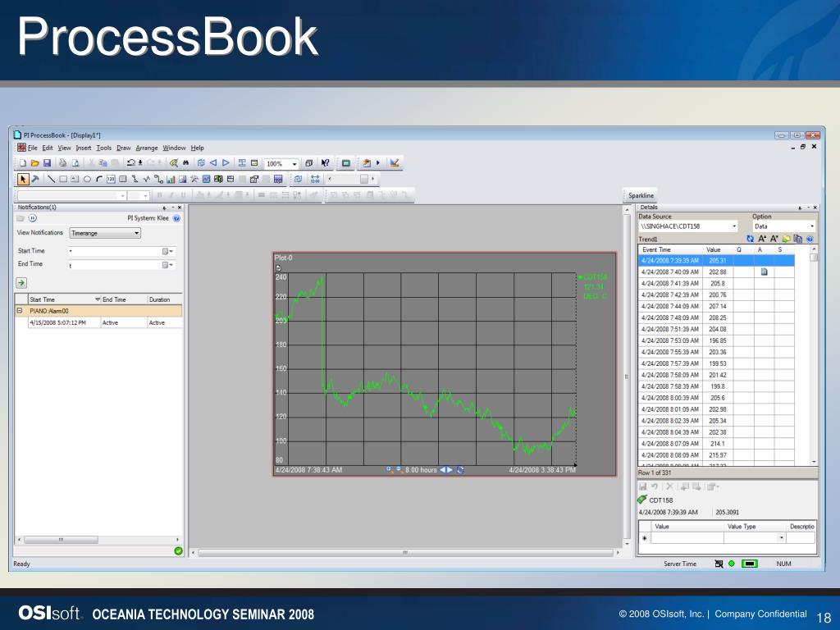Select the Ellipse drawing tool
Viewport: 840px width, 630px height.
[x=87, y=179]
